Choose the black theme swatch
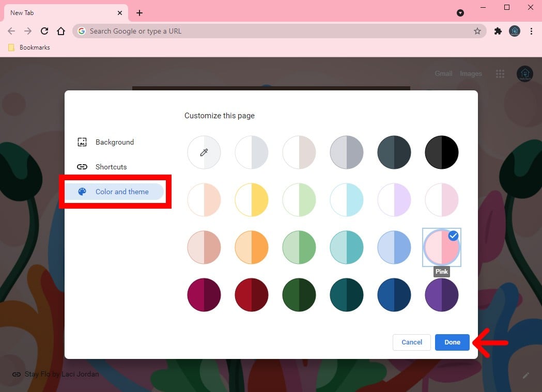The width and height of the screenshot is (542, 392). [x=441, y=152]
